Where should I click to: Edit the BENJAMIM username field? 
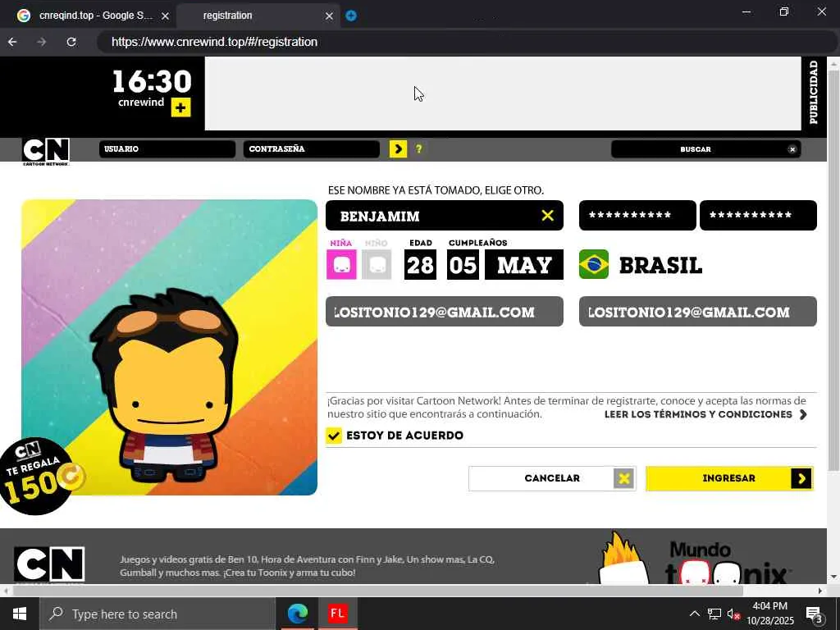point(444,216)
